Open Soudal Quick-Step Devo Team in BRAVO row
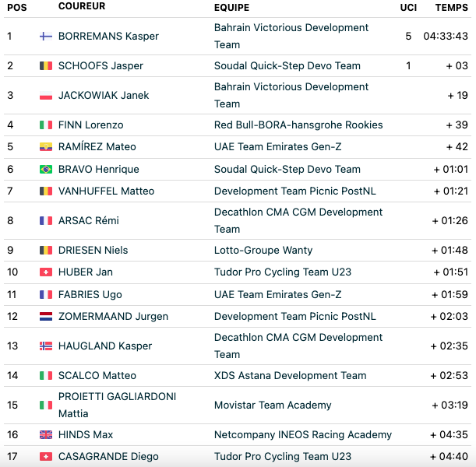 287,169
